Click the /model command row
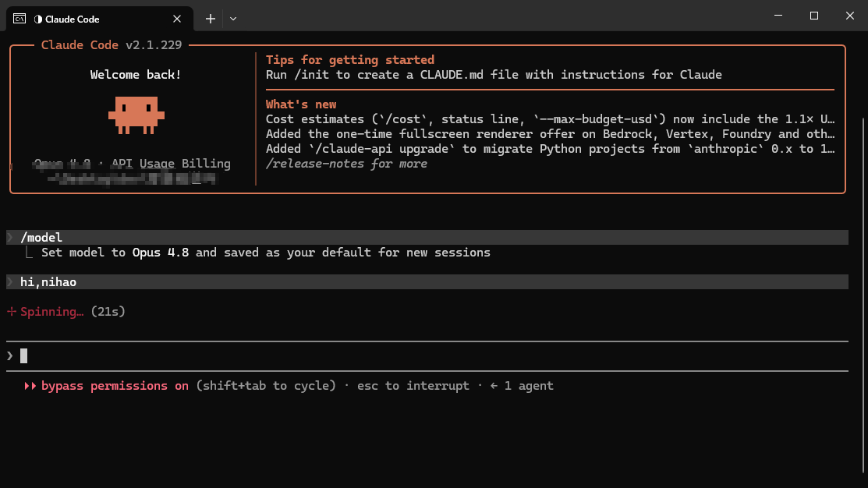The image size is (868, 488). [427, 237]
